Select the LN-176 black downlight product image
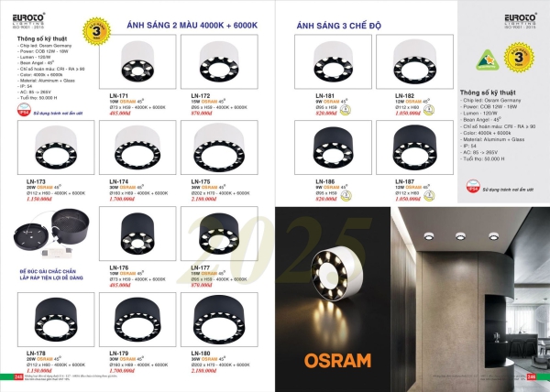This screenshot has width=550, height=392. click(x=137, y=234)
